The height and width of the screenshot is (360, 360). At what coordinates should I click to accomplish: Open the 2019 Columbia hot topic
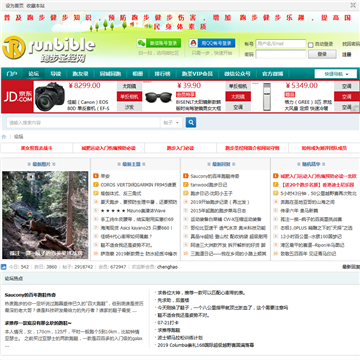pyautogui.click(x=206, y=345)
